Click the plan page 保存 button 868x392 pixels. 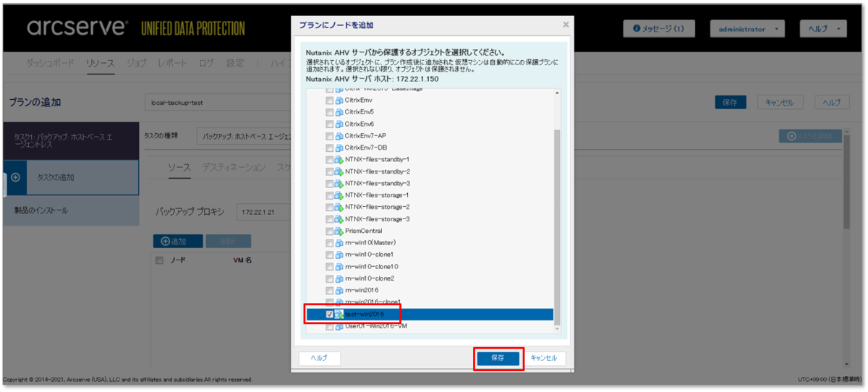point(731,103)
